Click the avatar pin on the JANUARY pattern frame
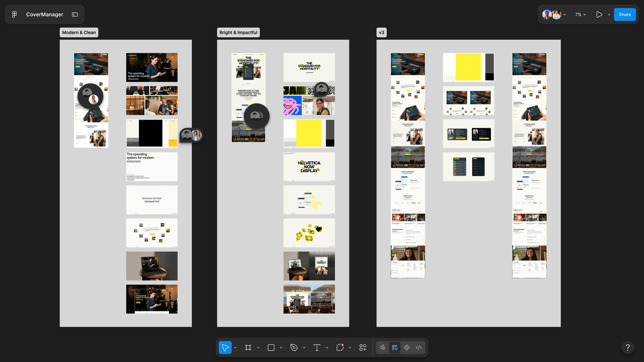The image size is (644, 362). coord(322,89)
